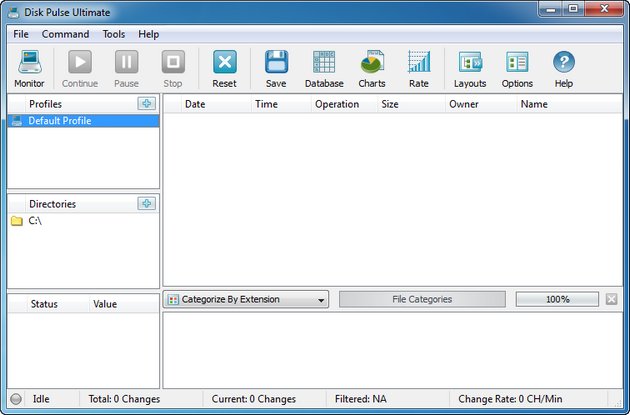Open the Charts toolbar icon

[372, 68]
